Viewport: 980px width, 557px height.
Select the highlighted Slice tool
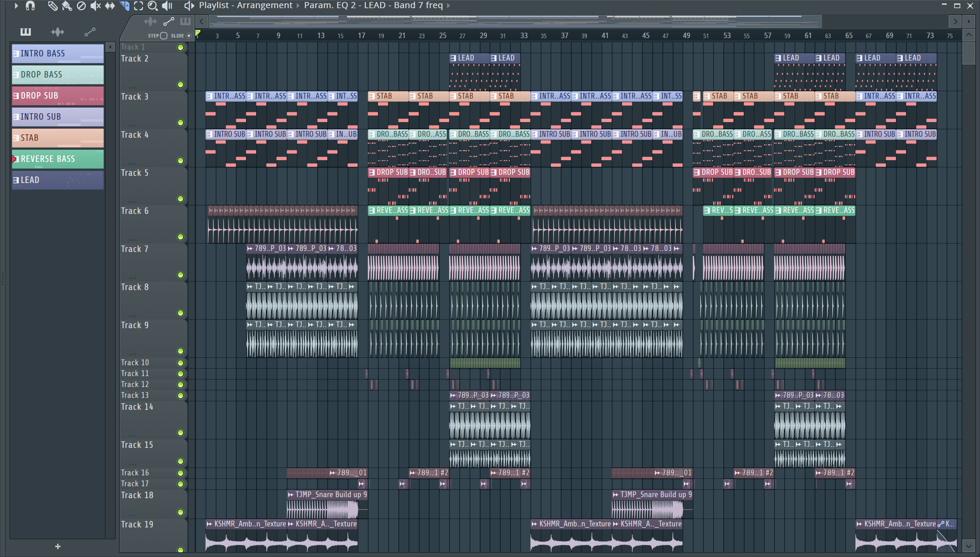point(124,6)
